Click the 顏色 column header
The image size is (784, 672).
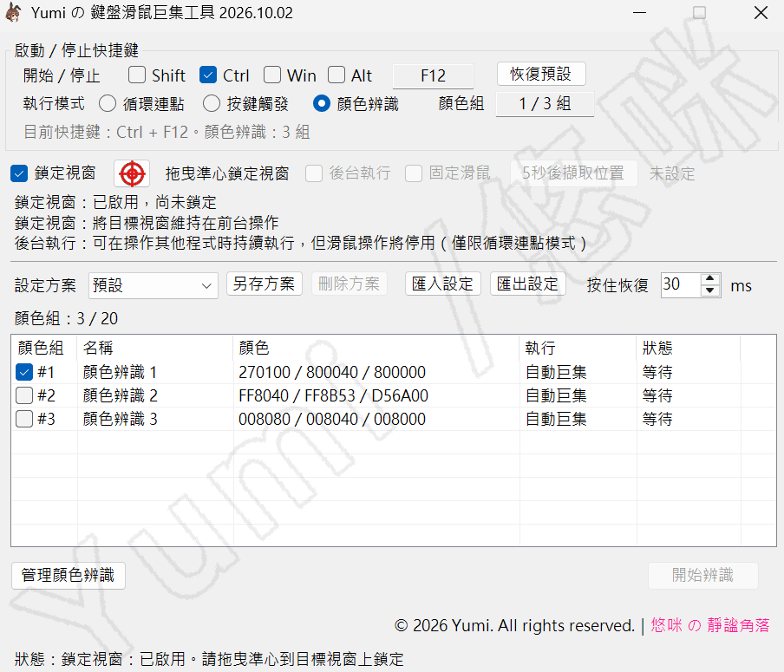[x=376, y=348]
